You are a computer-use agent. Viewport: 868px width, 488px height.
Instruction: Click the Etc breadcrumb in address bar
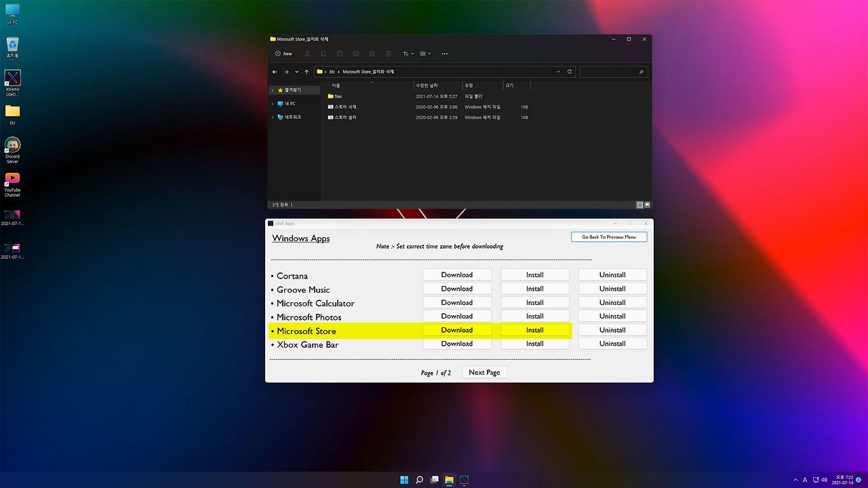click(x=332, y=71)
